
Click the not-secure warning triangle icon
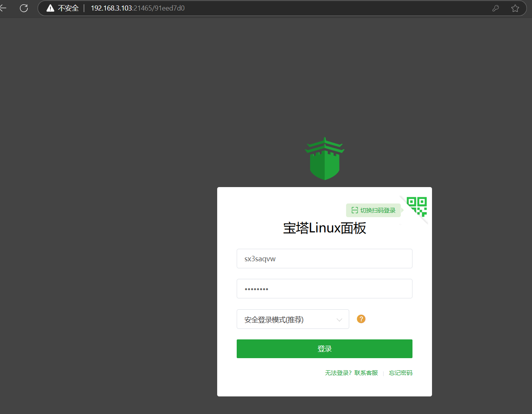coord(50,8)
